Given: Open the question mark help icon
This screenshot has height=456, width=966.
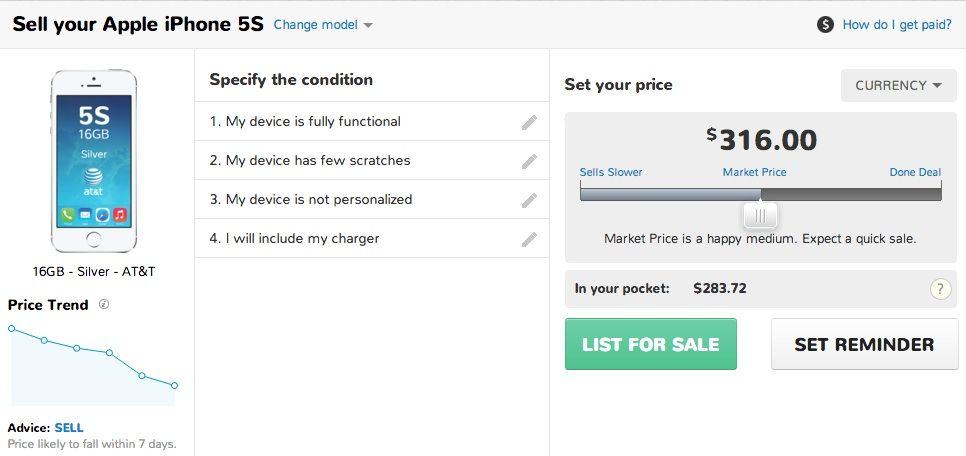Looking at the screenshot, I should 940,289.
